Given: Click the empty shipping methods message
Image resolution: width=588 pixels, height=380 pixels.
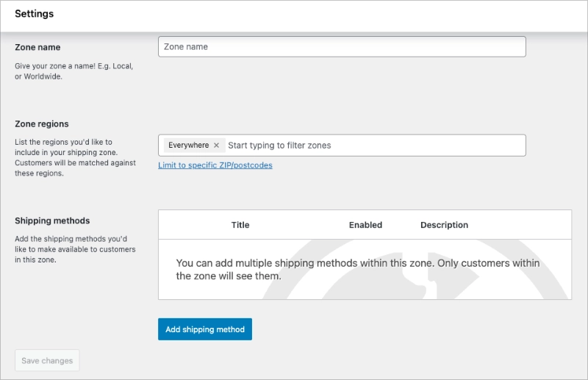Looking at the screenshot, I should click(x=358, y=270).
